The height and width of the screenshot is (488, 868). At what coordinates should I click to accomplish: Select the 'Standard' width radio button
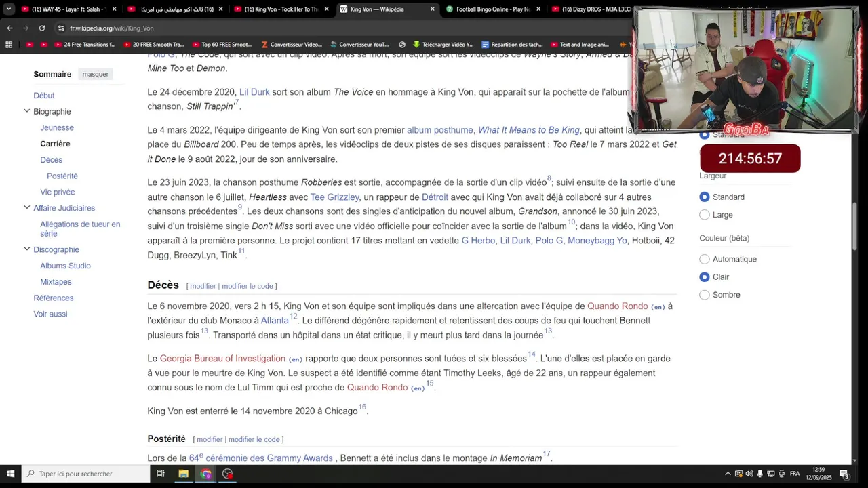[x=705, y=197]
